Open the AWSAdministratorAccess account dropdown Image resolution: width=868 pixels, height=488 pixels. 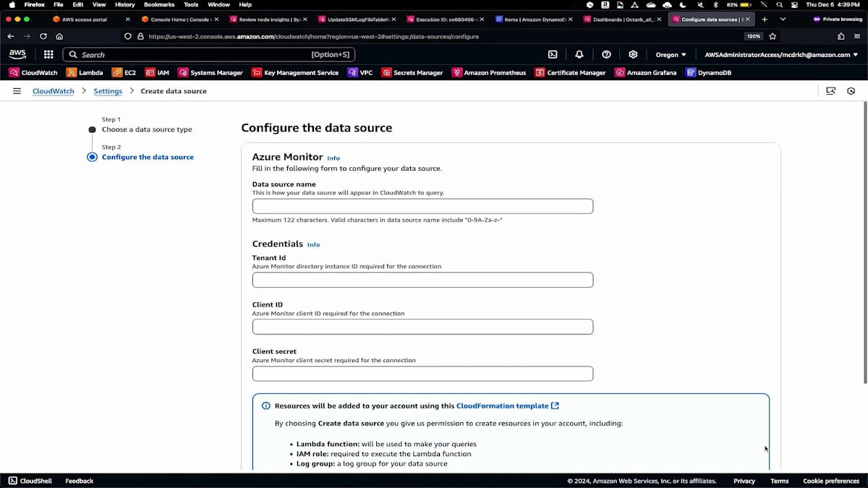tap(780, 54)
